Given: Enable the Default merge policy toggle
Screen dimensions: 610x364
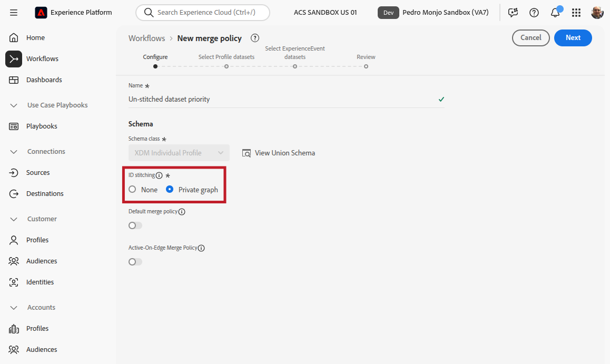Looking at the screenshot, I should click(x=135, y=225).
